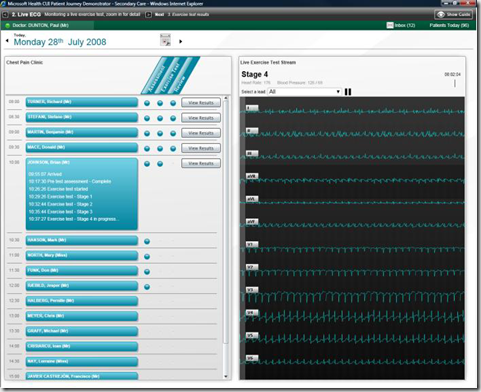Click the 'Exercise test started' log entry

(58, 189)
